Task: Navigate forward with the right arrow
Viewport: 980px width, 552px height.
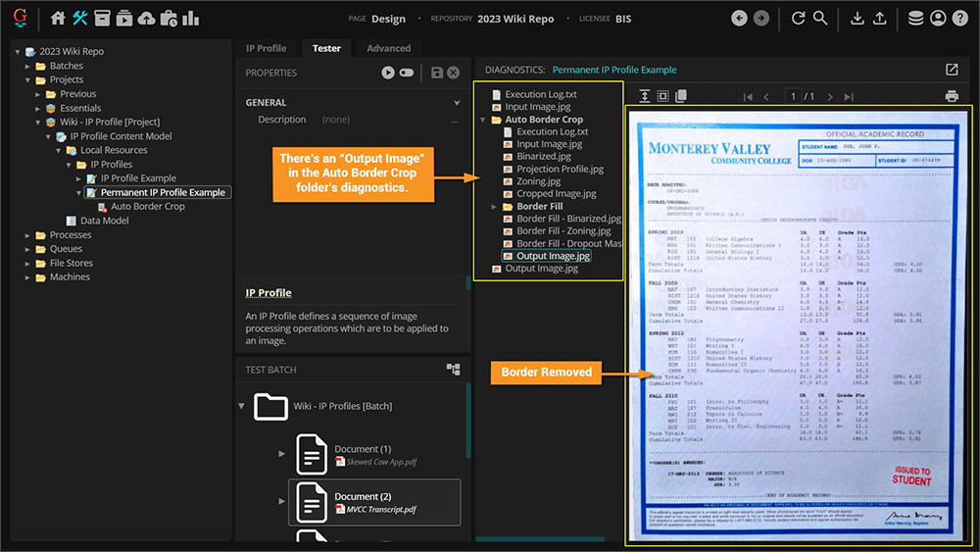Action: point(761,18)
